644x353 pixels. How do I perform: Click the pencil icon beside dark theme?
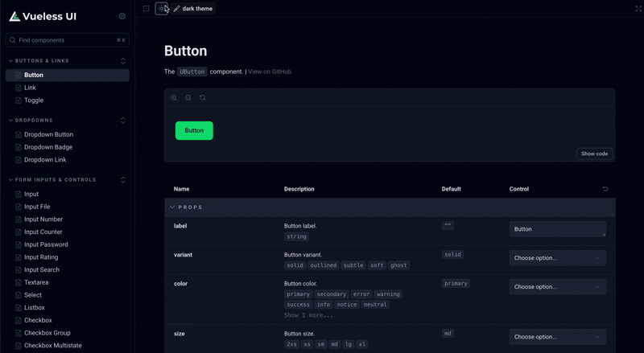tap(176, 9)
